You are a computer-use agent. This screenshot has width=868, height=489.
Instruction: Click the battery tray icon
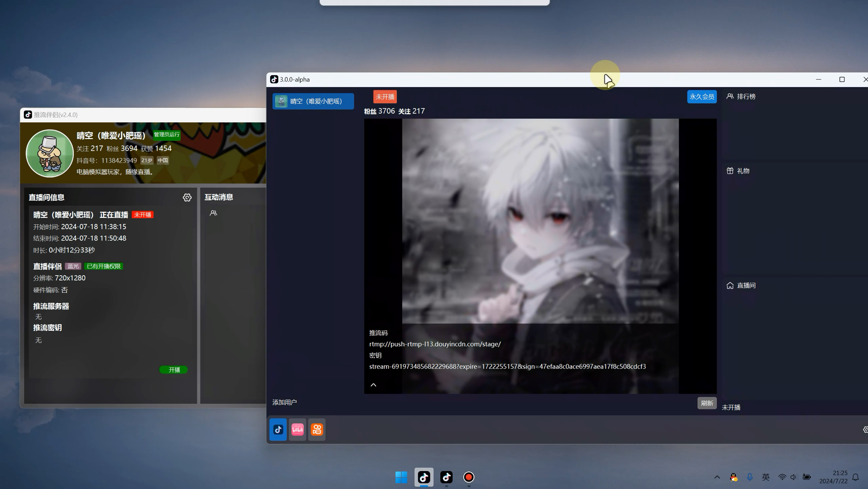pyautogui.click(x=807, y=477)
